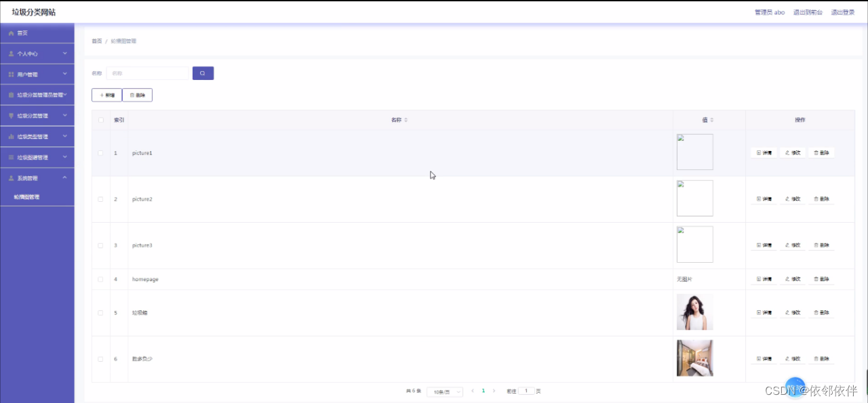Sort by the 值 column arrows
The width and height of the screenshot is (868, 403).
coord(711,120)
